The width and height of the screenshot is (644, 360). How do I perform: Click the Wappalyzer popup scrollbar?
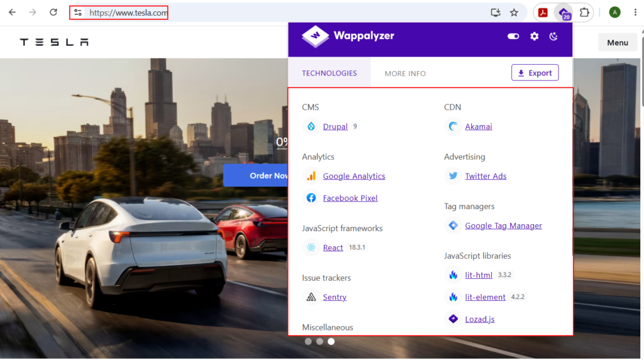[572, 172]
